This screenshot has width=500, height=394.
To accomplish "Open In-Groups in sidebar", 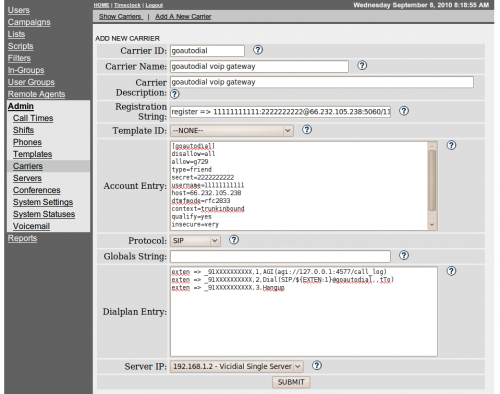I will [x=26, y=70].
